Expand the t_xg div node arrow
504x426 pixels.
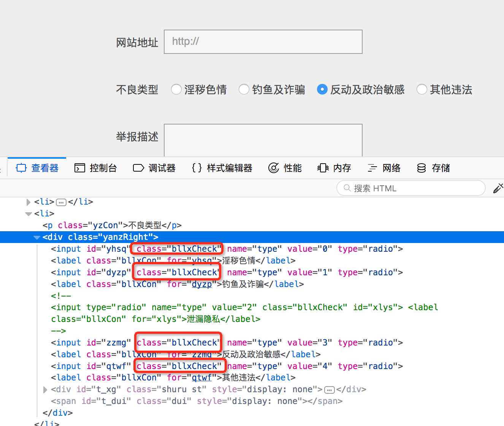[45, 390]
